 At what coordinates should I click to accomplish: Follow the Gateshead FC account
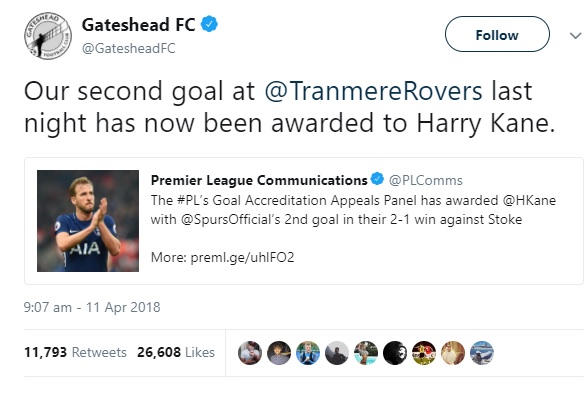497,34
